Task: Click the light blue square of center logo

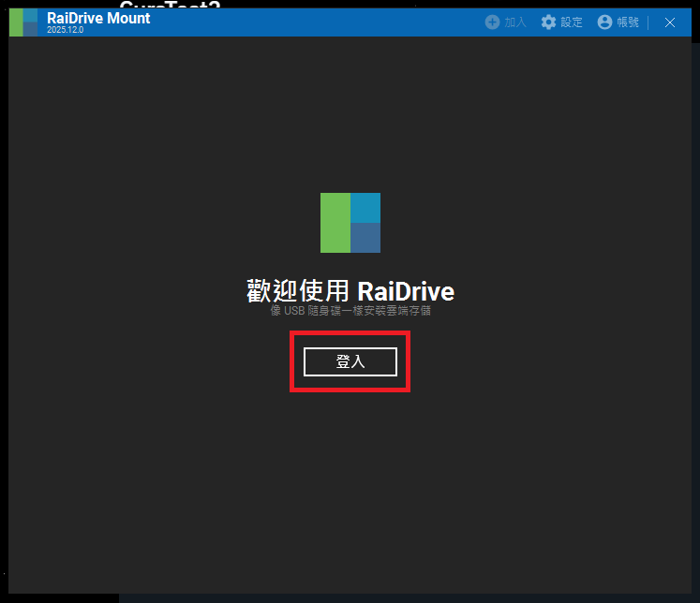Action: 365,207
